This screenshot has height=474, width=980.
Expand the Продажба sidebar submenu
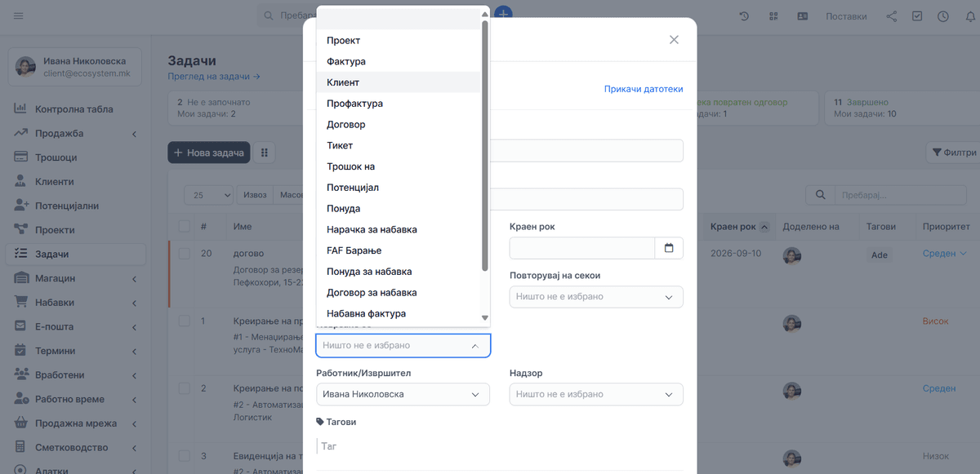coord(75,134)
